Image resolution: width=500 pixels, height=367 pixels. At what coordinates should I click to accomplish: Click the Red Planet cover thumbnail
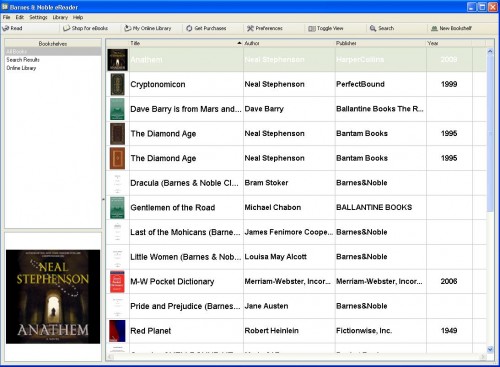click(x=117, y=331)
